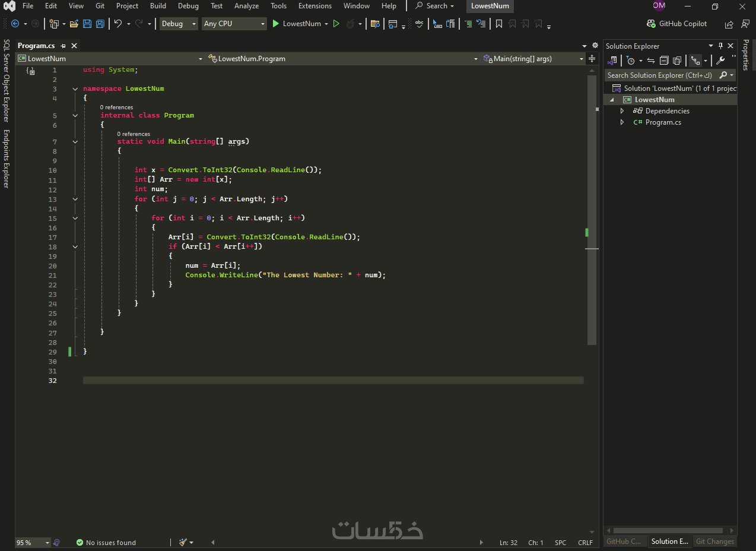Toggle pin on the Program.cs tab
756x551 pixels.
click(x=63, y=46)
